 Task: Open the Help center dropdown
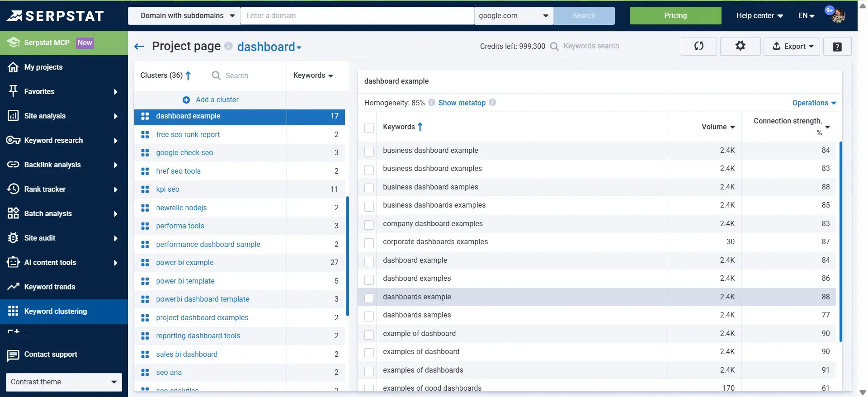point(759,15)
